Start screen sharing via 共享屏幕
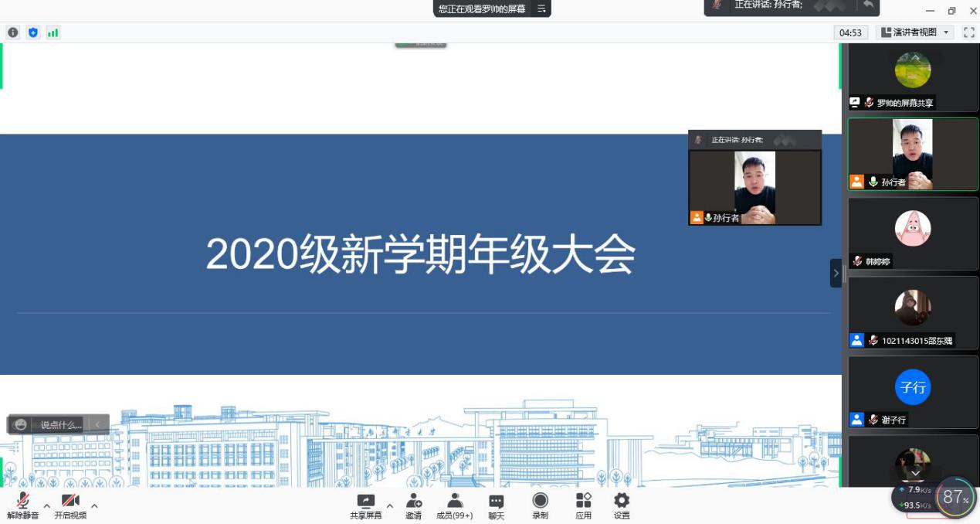Screen dimensions: 980x524 point(365,506)
